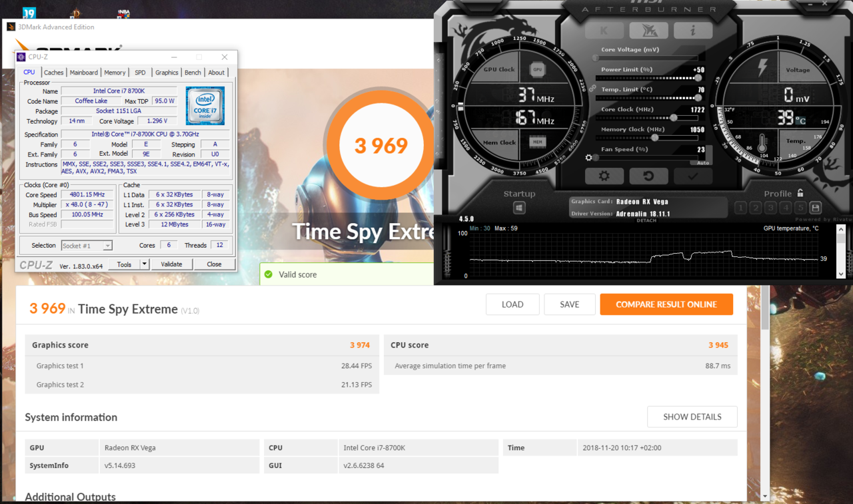Click the LOAD button in 3DMark

pyautogui.click(x=512, y=304)
